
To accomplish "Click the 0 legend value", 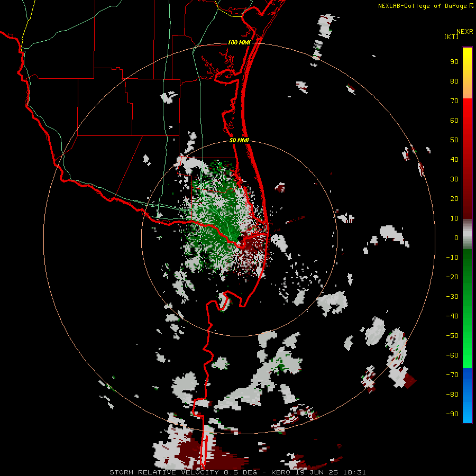I will click(456, 237).
